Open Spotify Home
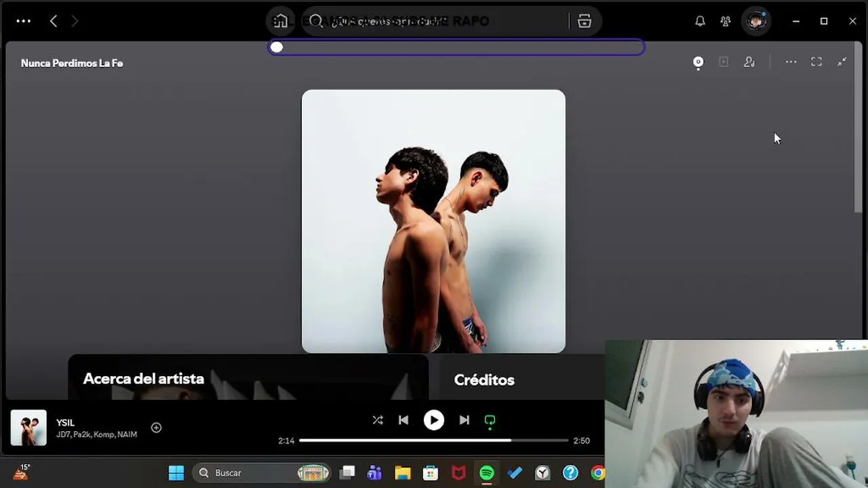This screenshot has height=488, width=868. click(x=281, y=21)
